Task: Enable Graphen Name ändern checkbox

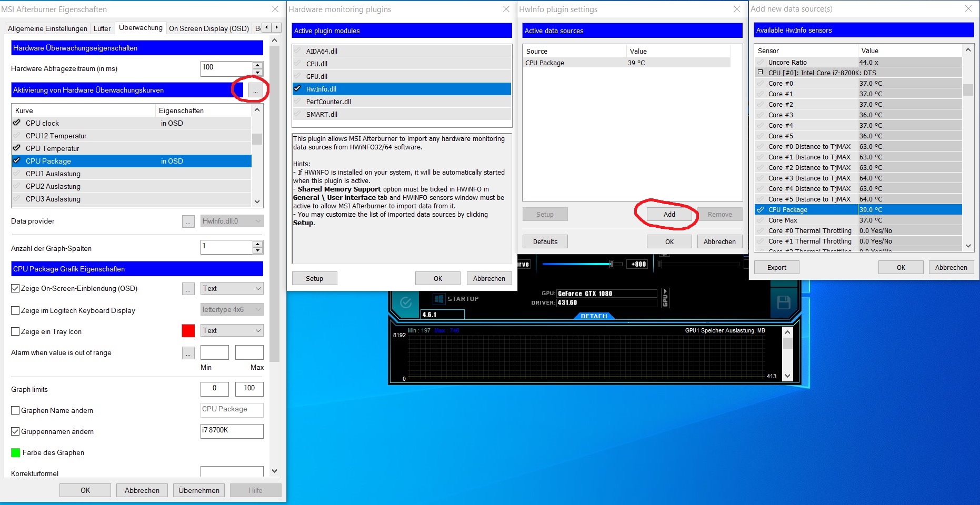Action: [15, 410]
